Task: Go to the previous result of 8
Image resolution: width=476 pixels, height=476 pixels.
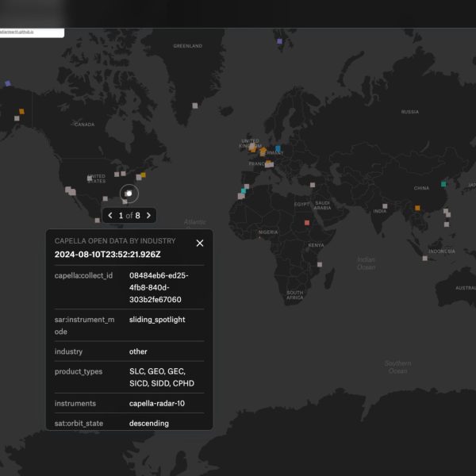Action: (110, 216)
